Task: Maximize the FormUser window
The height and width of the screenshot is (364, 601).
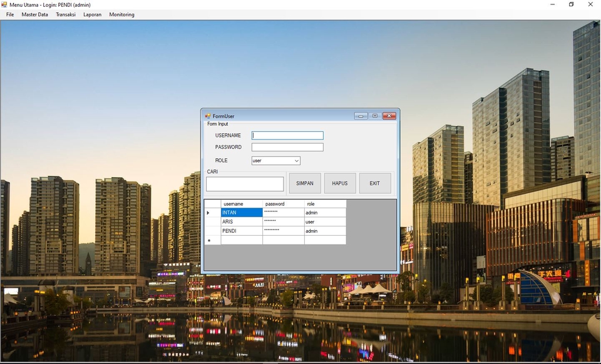Action: (x=375, y=116)
